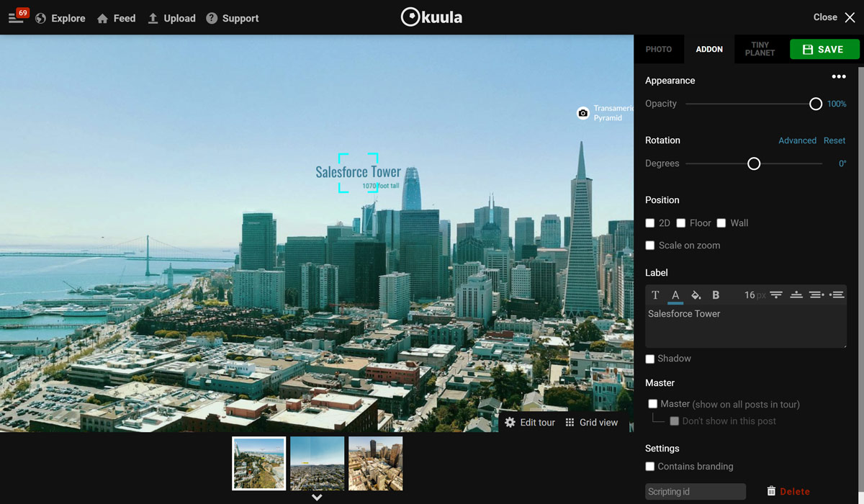
Task: Open the Upload page
Action: pyautogui.click(x=171, y=18)
